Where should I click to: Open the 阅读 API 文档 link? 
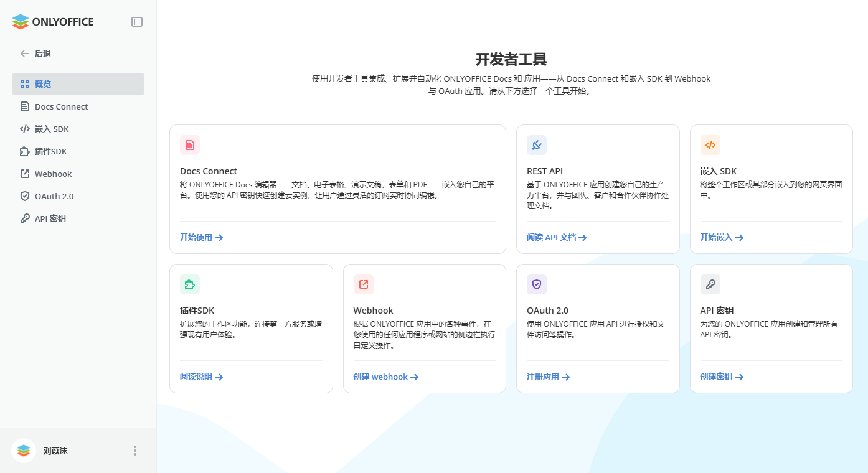coord(557,237)
